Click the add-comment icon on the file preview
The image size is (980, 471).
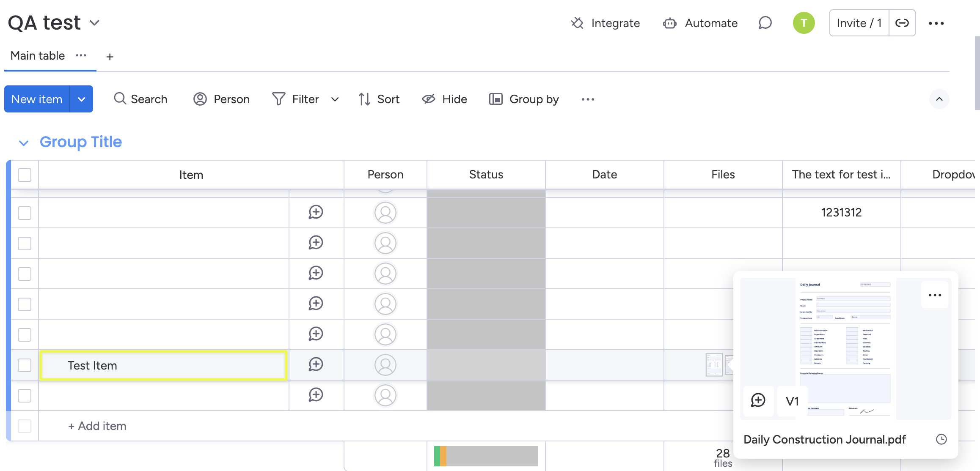[x=758, y=400]
